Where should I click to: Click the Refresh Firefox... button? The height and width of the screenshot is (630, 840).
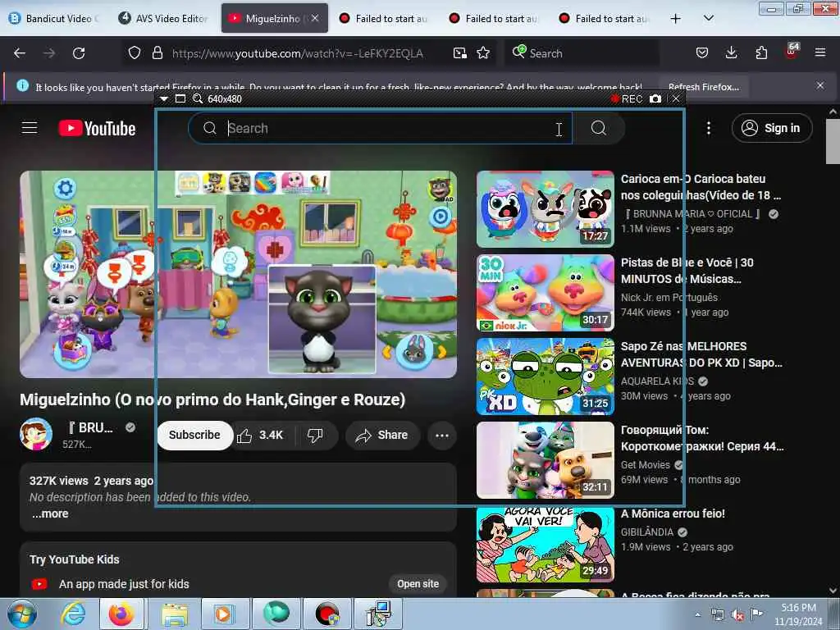[703, 87]
